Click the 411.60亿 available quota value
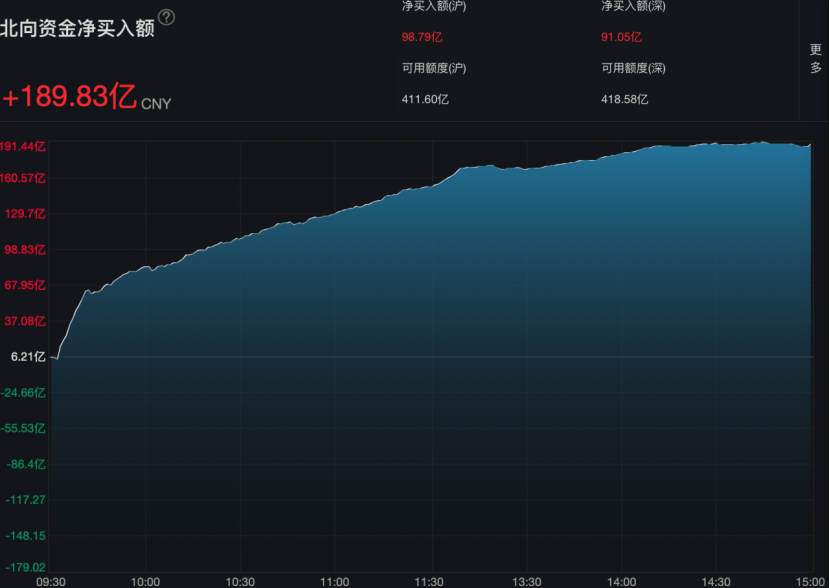 (x=425, y=99)
